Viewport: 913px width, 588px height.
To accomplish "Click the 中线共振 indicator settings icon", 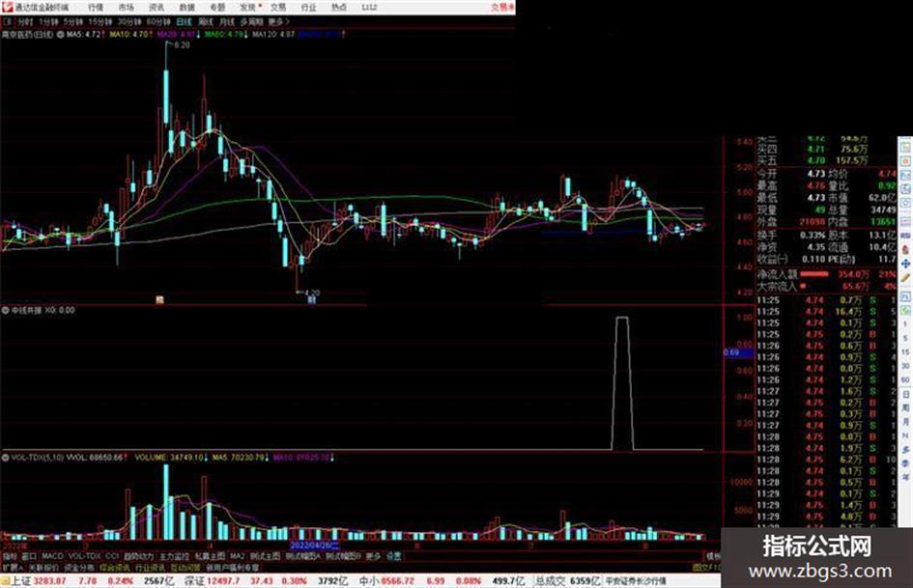I will (5, 310).
